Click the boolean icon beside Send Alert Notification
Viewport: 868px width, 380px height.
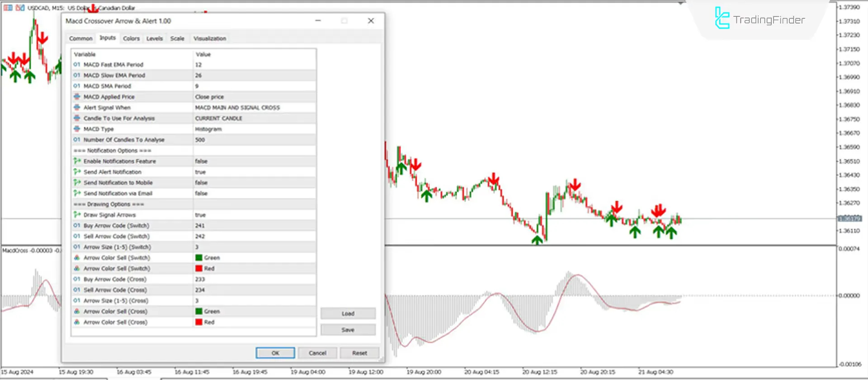click(77, 172)
